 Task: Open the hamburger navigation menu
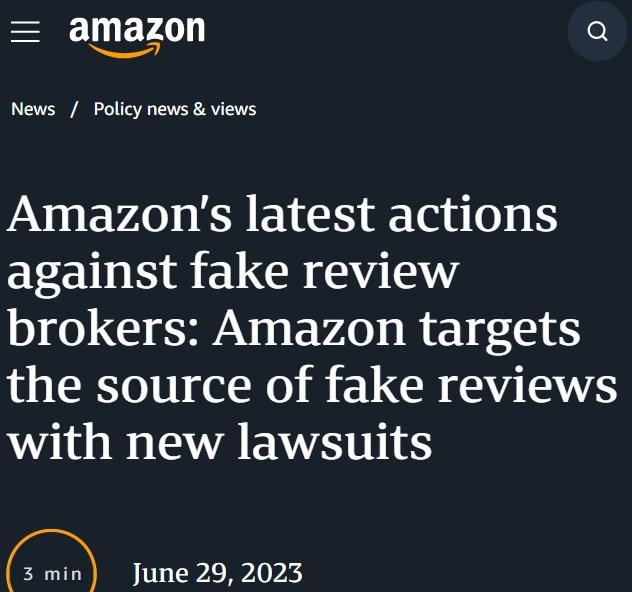(25, 32)
